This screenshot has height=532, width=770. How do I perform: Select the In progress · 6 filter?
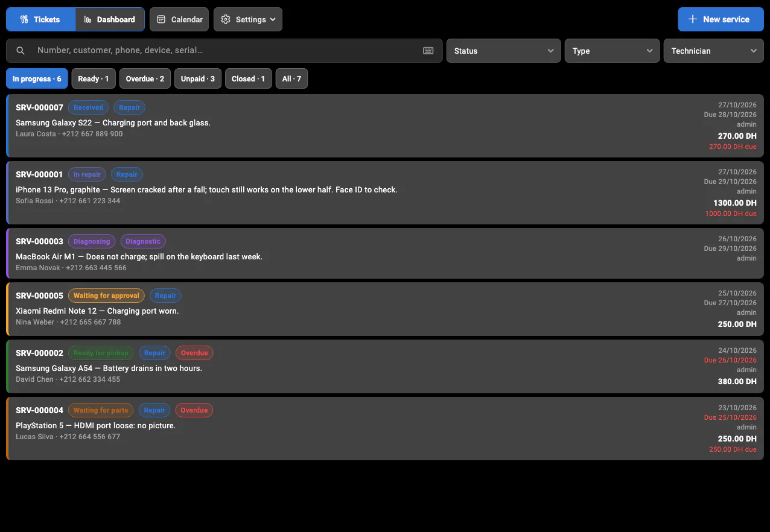click(x=37, y=78)
